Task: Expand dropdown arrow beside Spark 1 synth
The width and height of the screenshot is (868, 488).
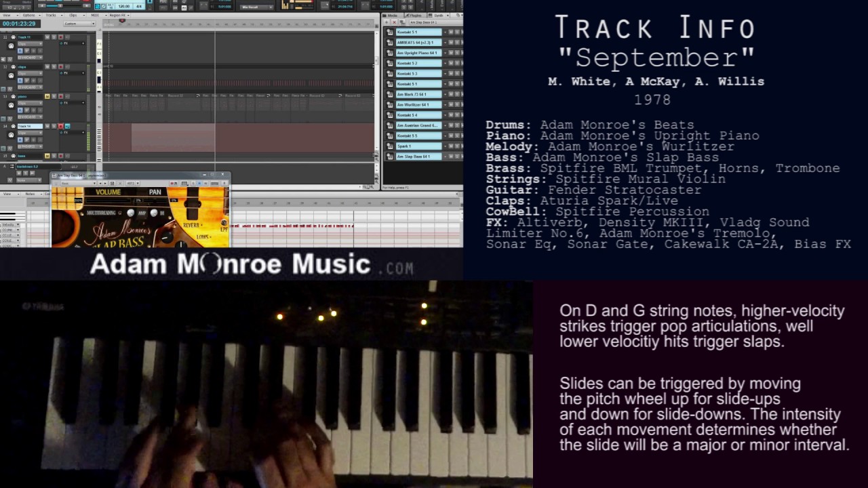Action: pyautogui.click(x=445, y=146)
